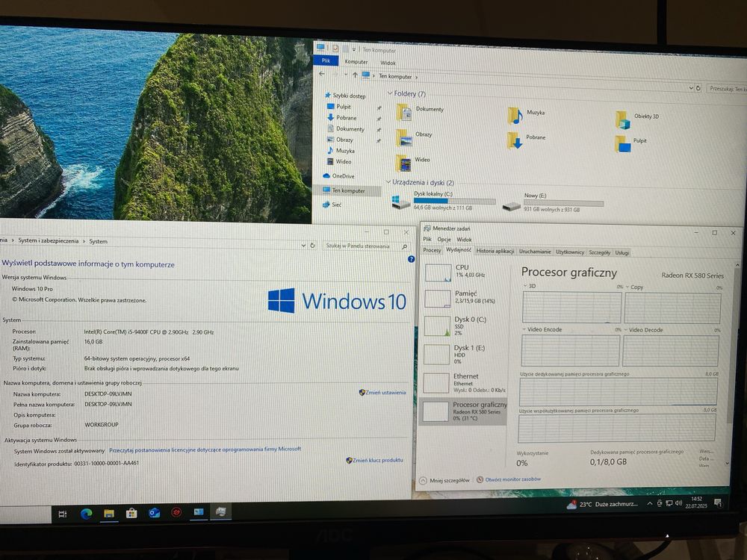
Task: Select Ethernet performance item
Action: coord(463,383)
